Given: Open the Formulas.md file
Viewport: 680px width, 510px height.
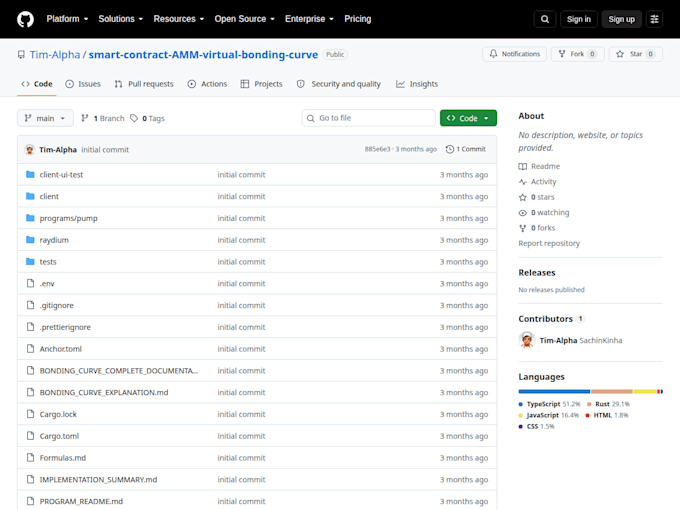Looking at the screenshot, I should point(63,458).
